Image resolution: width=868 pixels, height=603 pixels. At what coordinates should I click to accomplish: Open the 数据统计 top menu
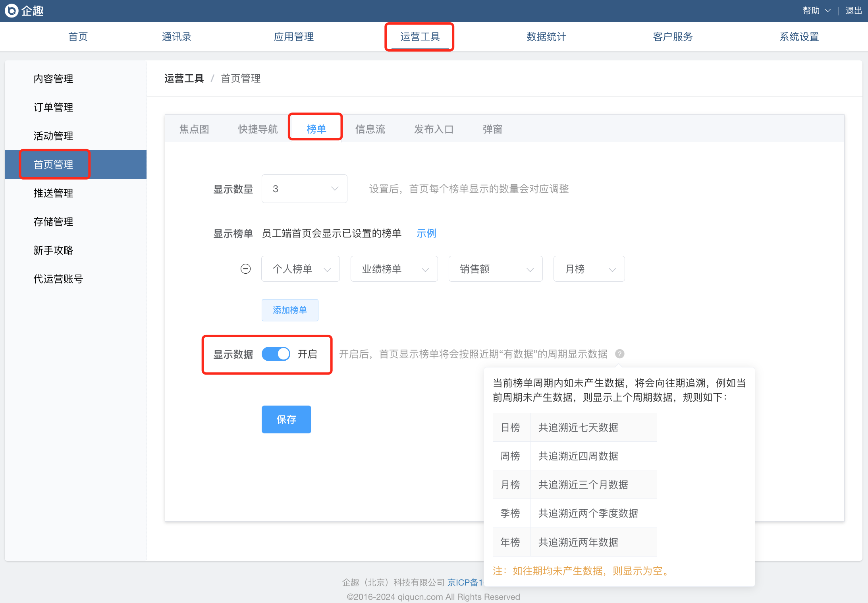[546, 37]
